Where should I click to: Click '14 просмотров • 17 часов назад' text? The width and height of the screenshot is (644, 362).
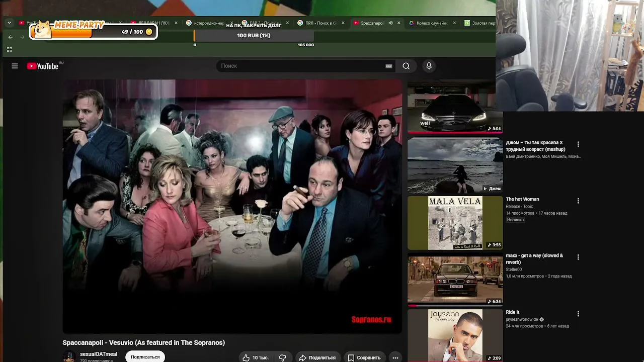coord(536,213)
